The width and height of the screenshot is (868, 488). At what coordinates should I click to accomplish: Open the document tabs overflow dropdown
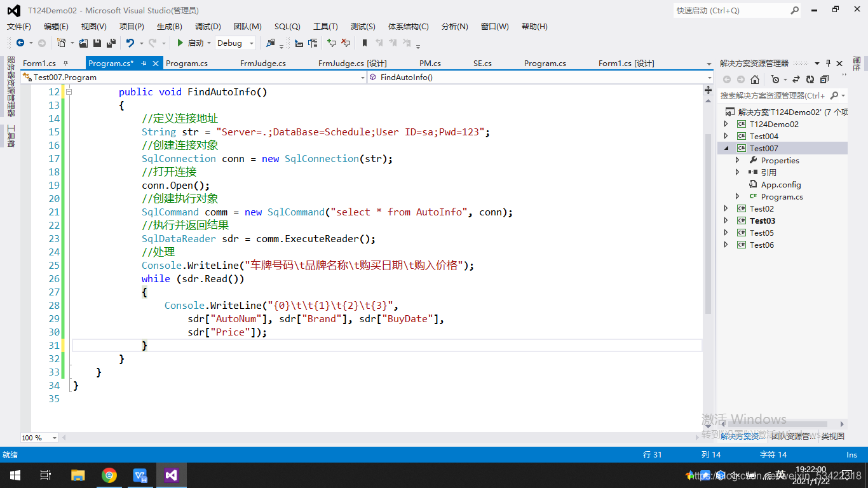point(709,64)
